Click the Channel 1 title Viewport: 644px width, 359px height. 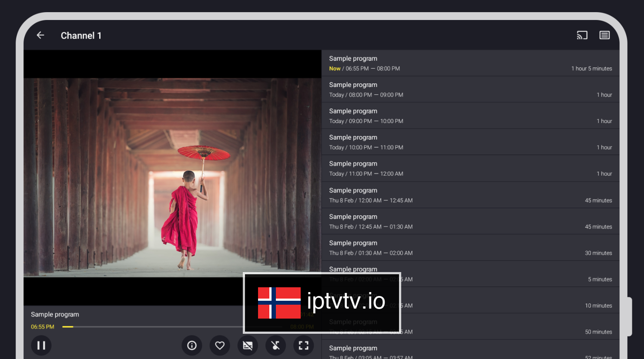pyautogui.click(x=81, y=36)
